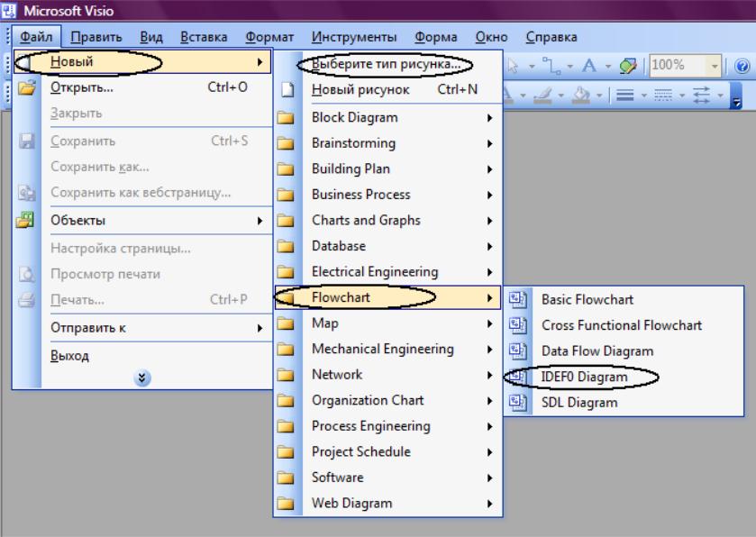Screen dimensions: 756x537
Task: Click the Объекты shapes icon
Action: [25, 220]
